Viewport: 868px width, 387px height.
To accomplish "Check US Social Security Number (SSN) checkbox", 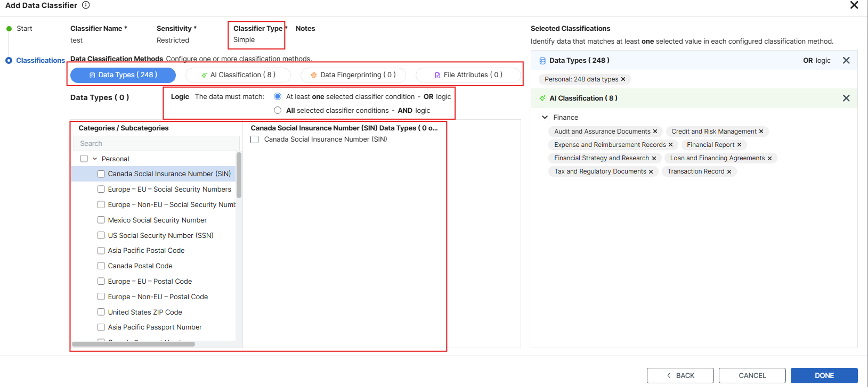I will pyautogui.click(x=101, y=236).
